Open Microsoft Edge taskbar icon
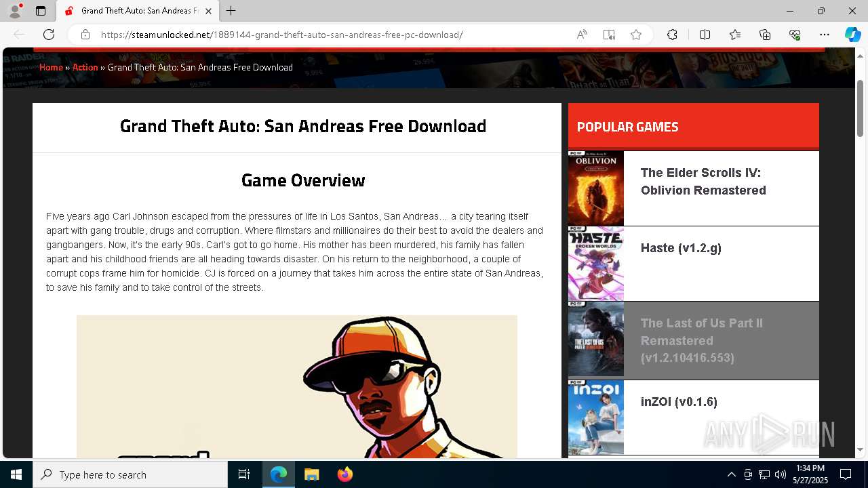The width and height of the screenshot is (868, 488). click(x=279, y=474)
